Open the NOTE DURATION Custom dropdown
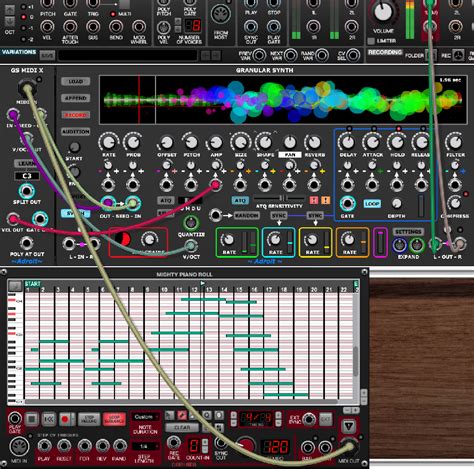The width and height of the screenshot is (474, 469). 145,417
